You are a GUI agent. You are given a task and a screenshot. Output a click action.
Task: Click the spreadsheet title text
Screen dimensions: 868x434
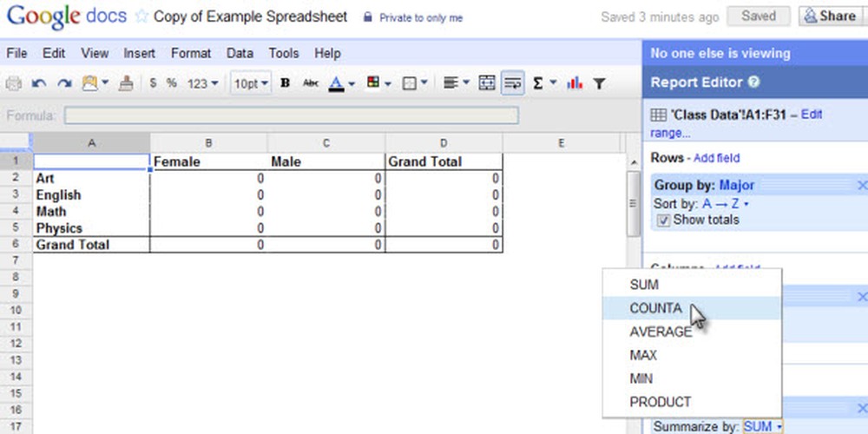tap(250, 16)
